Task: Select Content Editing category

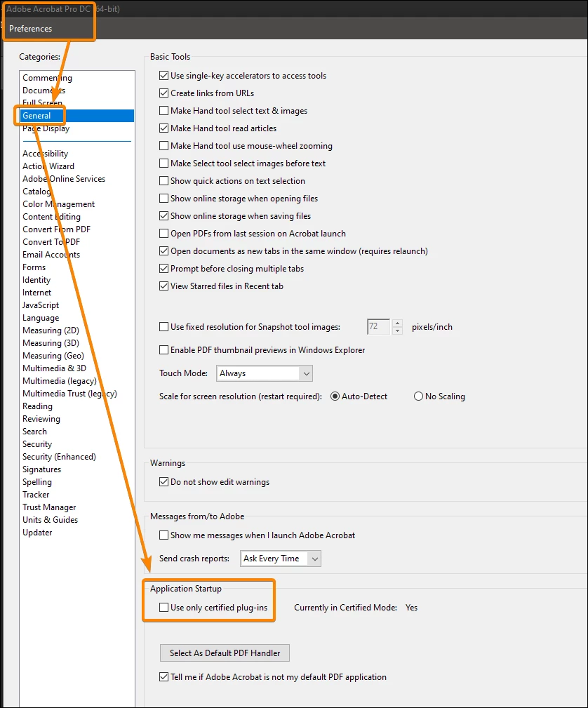Action: (76, 217)
